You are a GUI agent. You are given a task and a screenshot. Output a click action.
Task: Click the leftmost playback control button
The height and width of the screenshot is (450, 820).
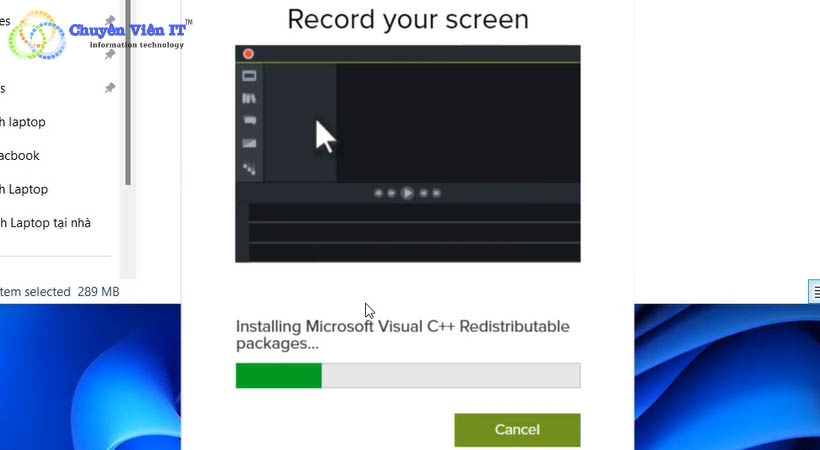click(x=378, y=193)
